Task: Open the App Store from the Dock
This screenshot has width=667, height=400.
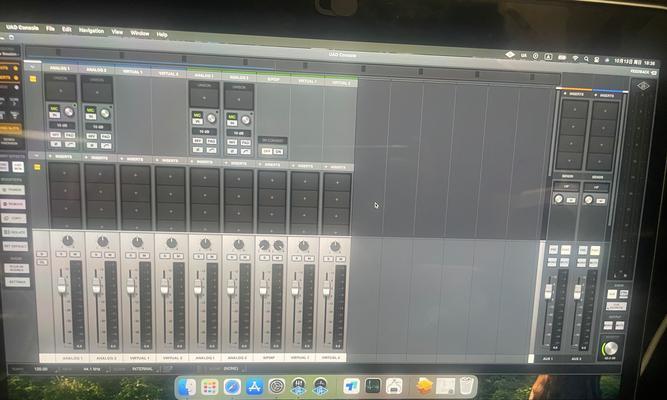Action: pos(254,387)
